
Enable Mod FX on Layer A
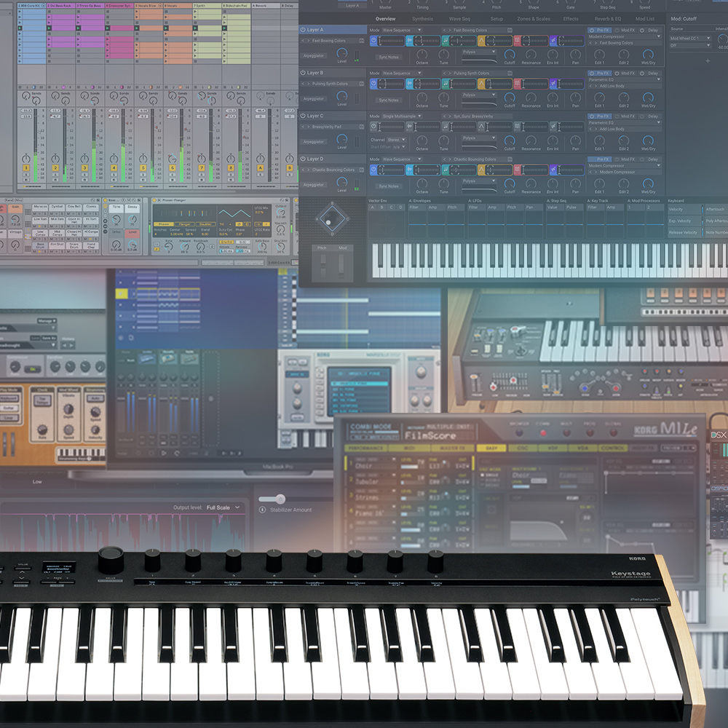pos(625,30)
